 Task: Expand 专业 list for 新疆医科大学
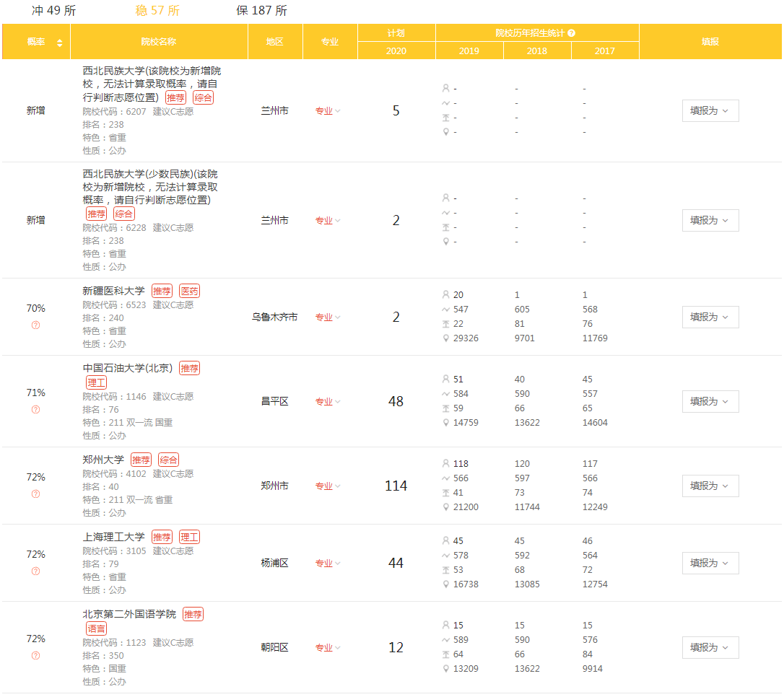click(328, 317)
